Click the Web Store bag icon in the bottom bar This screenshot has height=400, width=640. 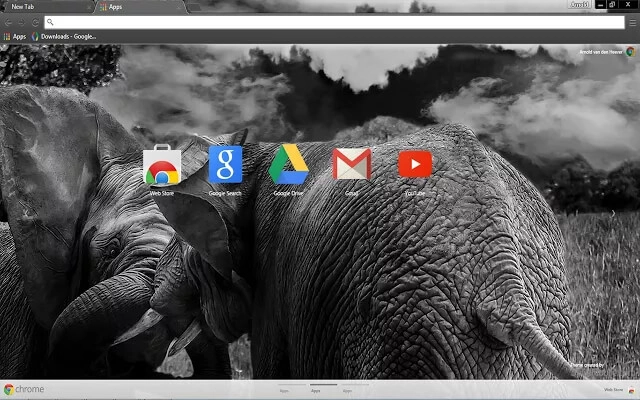point(631,390)
